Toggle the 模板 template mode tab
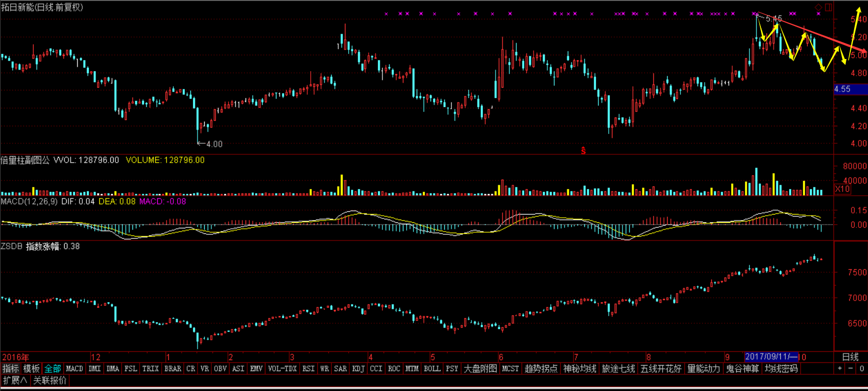Viewport: 868px width, 391px height. (31, 368)
